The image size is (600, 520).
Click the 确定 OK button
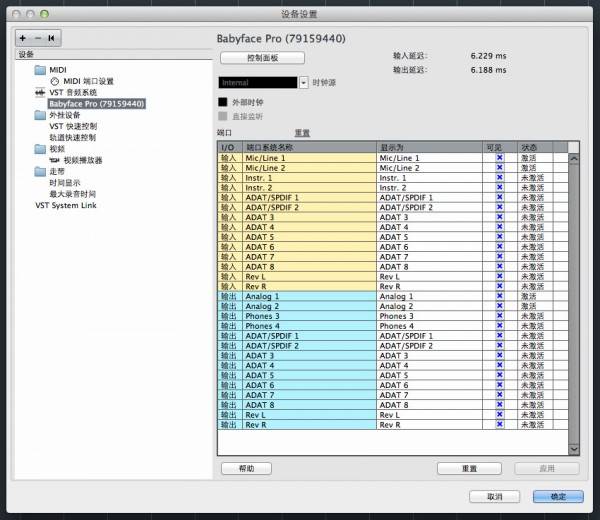tap(558, 497)
